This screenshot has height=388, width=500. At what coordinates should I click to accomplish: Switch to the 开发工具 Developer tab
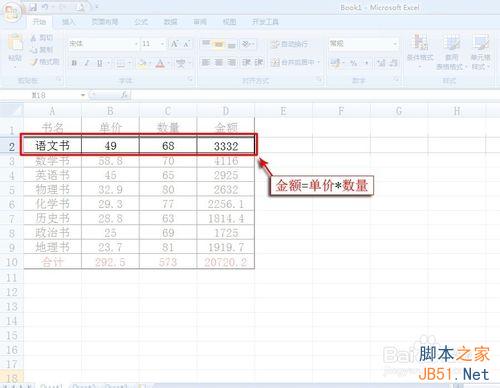click(265, 22)
